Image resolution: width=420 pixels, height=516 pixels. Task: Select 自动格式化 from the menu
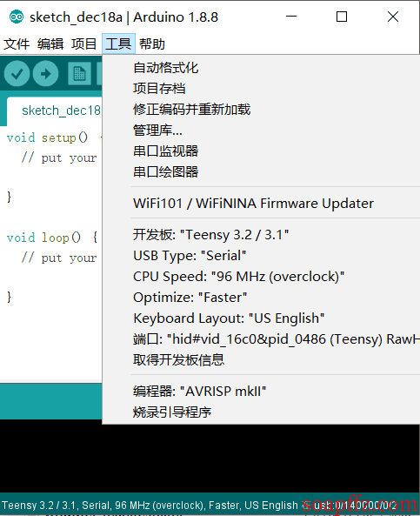(x=261, y=68)
